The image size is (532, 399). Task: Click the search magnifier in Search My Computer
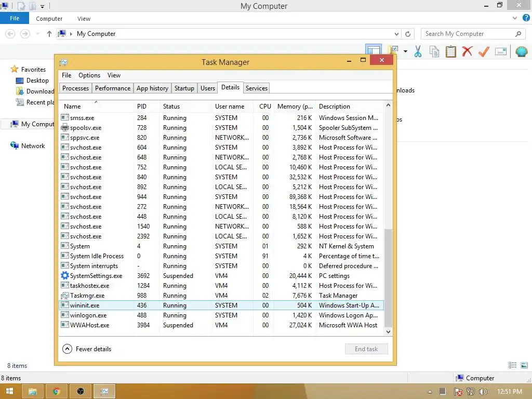click(518, 34)
